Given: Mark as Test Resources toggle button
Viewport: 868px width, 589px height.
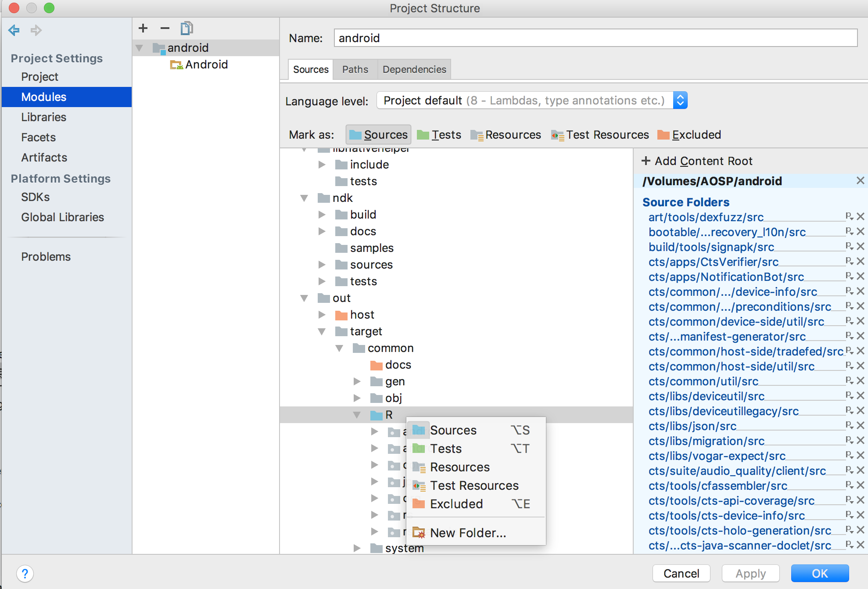Looking at the screenshot, I should tap(600, 135).
